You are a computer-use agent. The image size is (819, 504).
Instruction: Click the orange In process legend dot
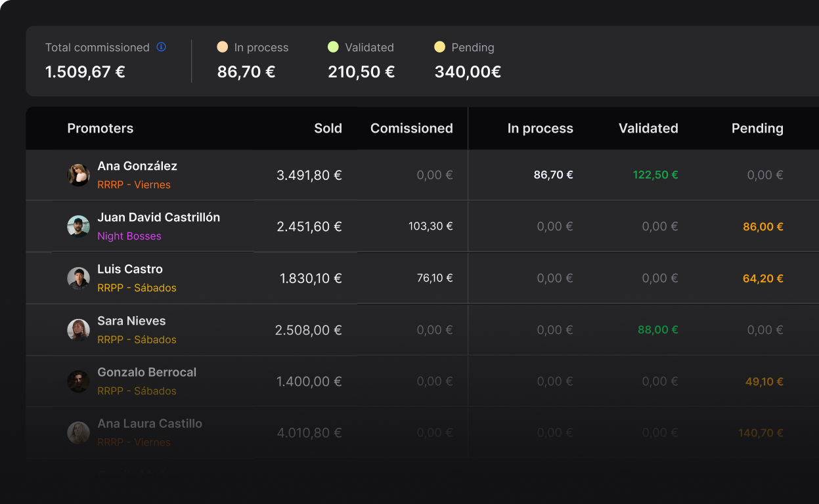(x=223, y=47)
